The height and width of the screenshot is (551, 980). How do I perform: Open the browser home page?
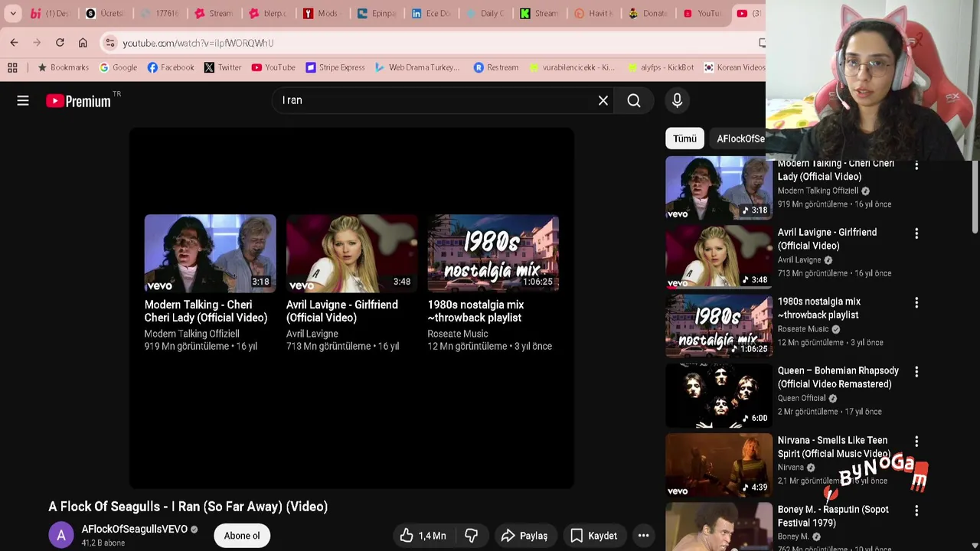pyautogui.click(x=83, y=43)
